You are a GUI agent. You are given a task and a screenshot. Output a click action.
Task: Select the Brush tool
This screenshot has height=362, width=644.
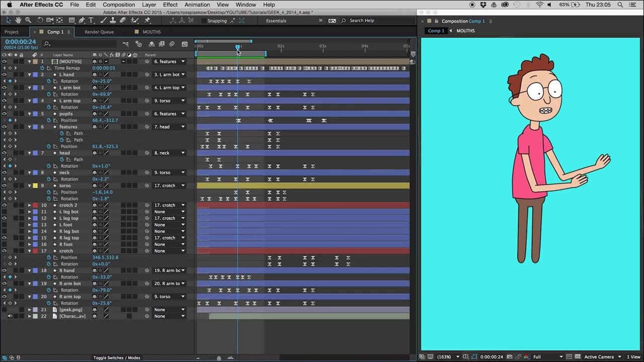pyautogui.click(x=104, y=21)
